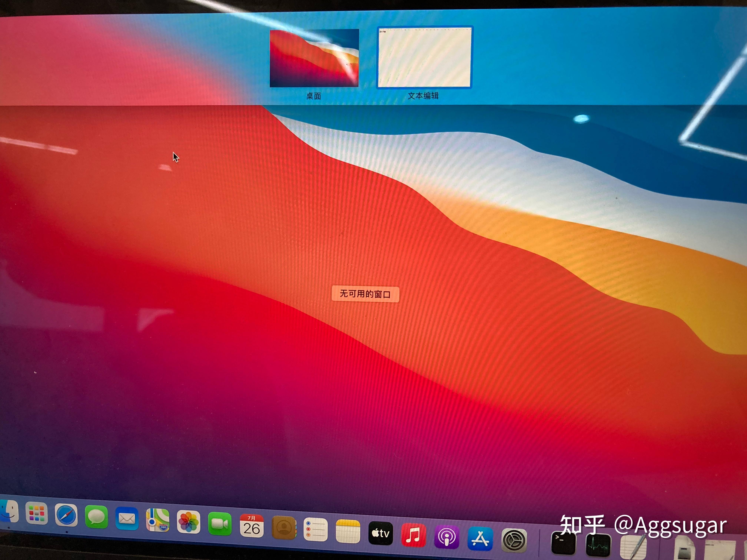The image size is (747, 560).
Task: Open TextEdit from the Dock
Action: coord(634,548)
